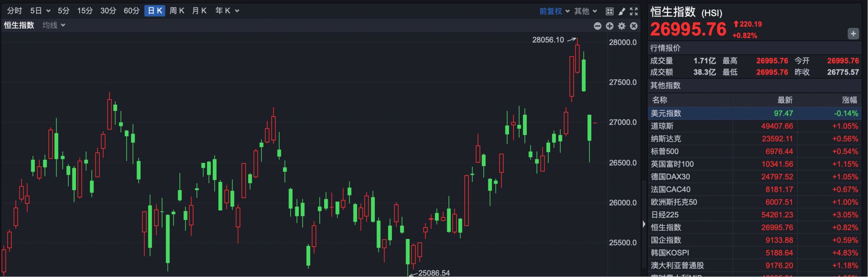The image size is (868, 277).
Task: Select the 道琼斯 row
Action: (755, 126)
